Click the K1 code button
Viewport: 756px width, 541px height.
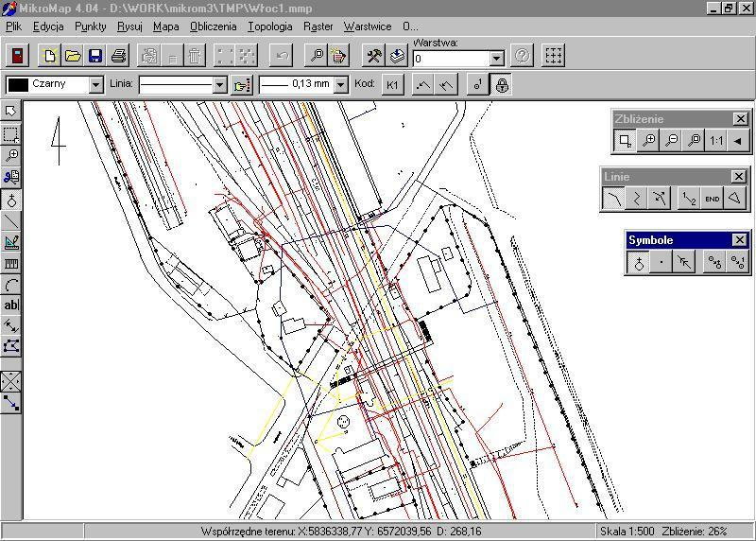pyautogui.click(x=392, y=85)
